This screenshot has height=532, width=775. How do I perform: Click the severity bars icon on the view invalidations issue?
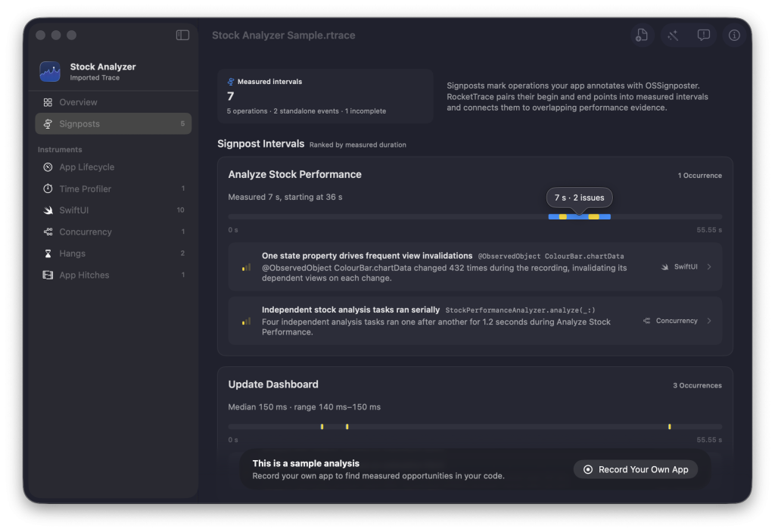click(x=246, y=267)
